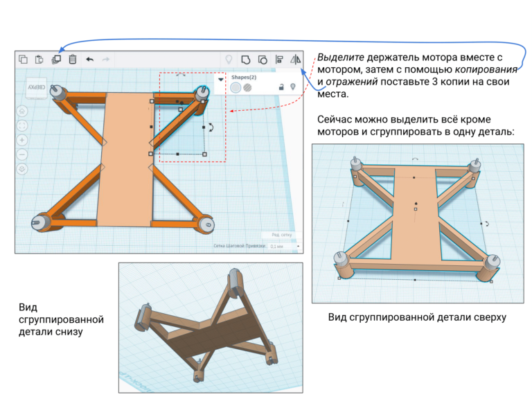The image size is (532, 399).
Task: Choose the Solid color swatch
Action: (x=236, y=88)
